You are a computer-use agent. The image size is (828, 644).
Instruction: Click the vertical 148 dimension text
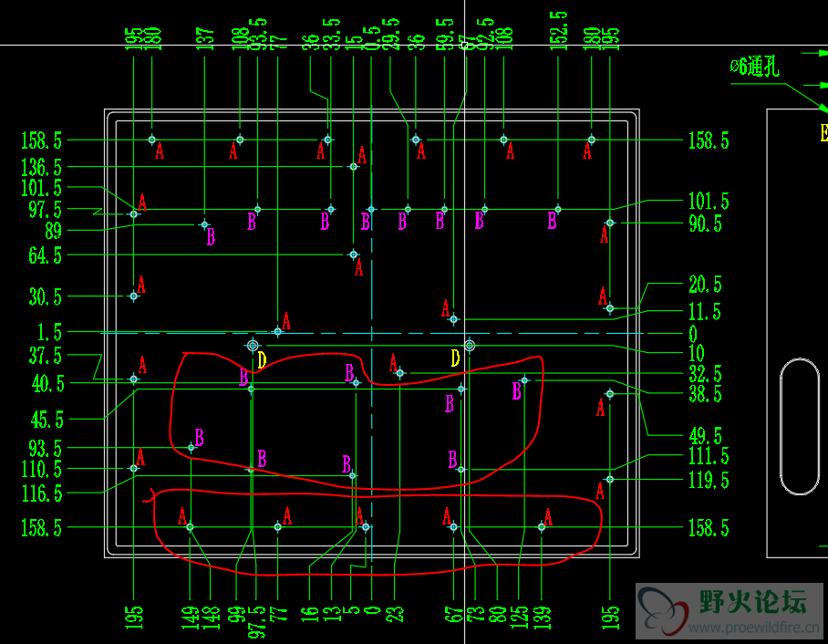pyautogui.click(x=211, y=618)
